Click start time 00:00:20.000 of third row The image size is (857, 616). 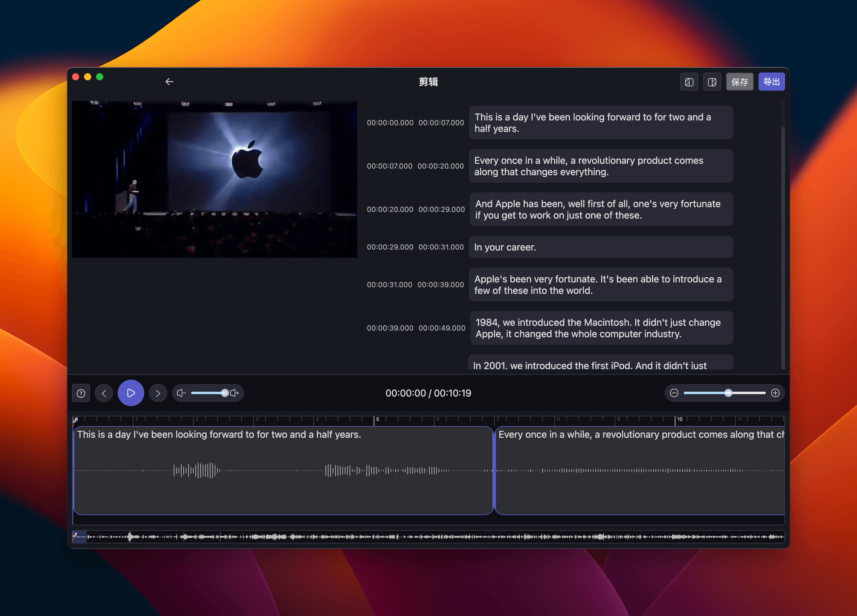coord(390,210)
